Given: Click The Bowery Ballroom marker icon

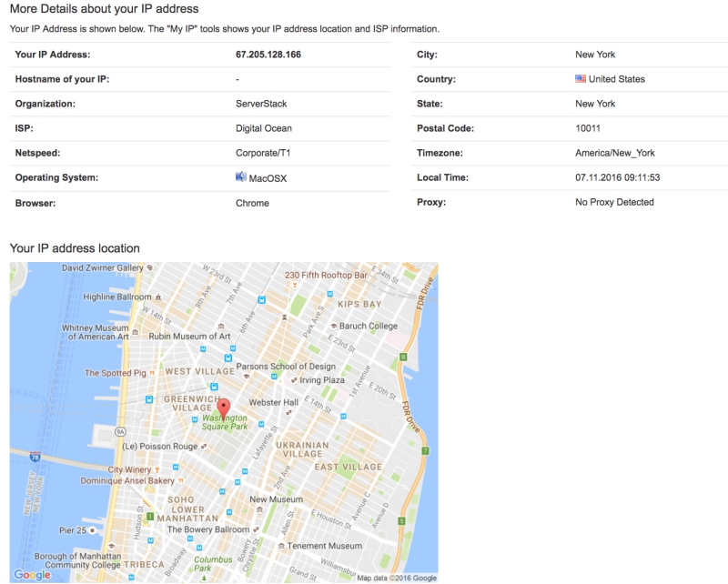Looking at the screenshot, I should coord(256,529).
